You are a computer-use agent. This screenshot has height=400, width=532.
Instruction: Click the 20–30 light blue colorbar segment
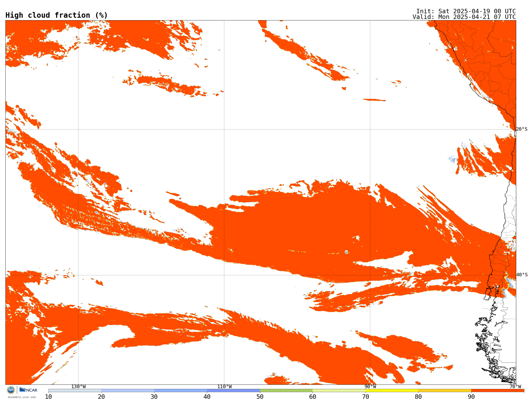(128, 391)
